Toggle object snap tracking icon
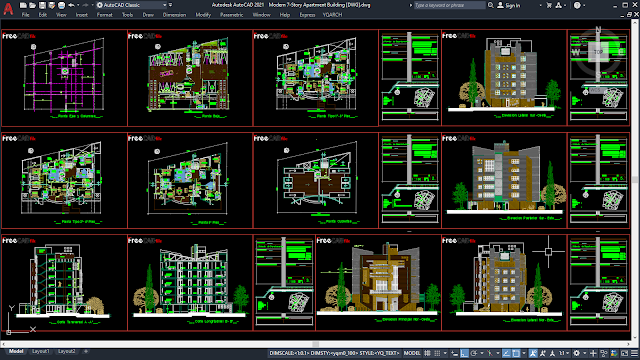This screenshot has width=640, height=360. coord(507,353)
